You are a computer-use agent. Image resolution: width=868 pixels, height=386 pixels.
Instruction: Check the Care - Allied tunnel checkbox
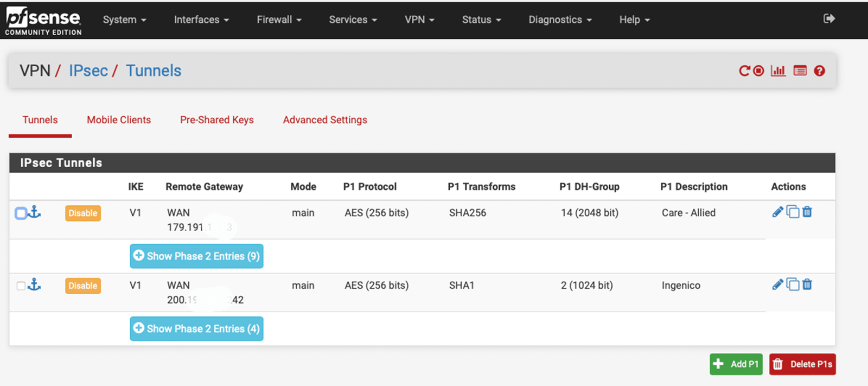[21, 213]
